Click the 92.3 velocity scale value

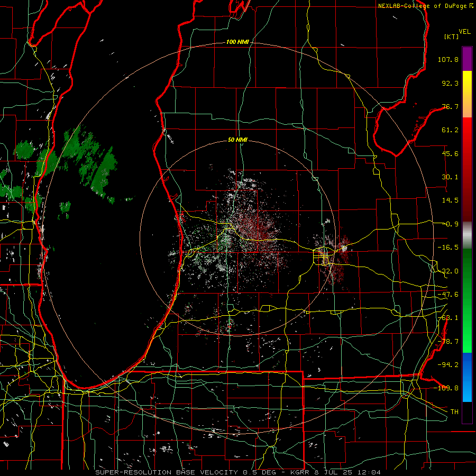450,83
